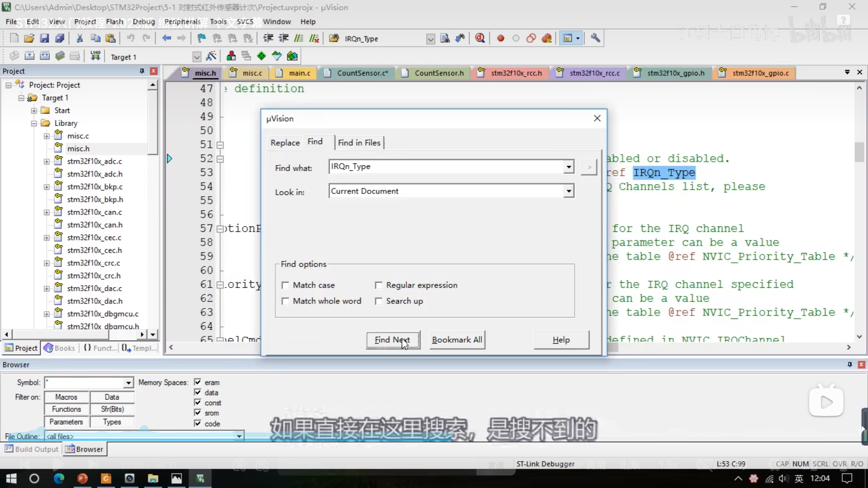Toggle the Search up checkbox

[x=379, y=301]
